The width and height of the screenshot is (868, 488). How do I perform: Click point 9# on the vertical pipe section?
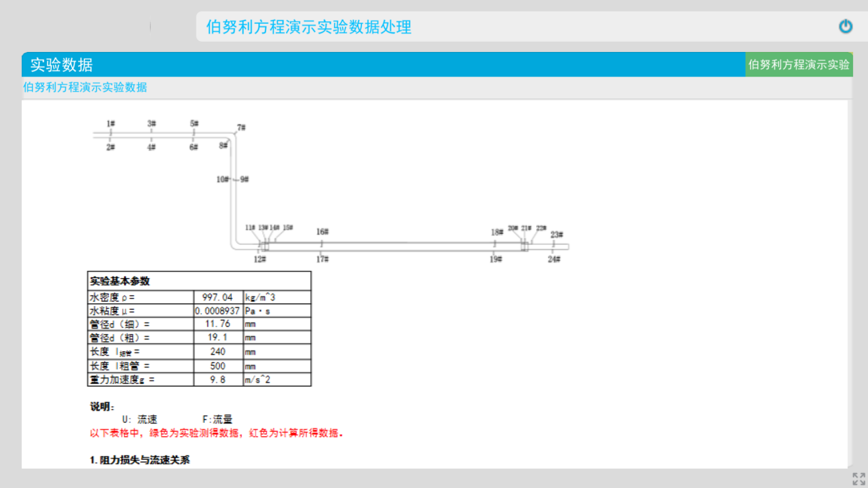[244, 179]
